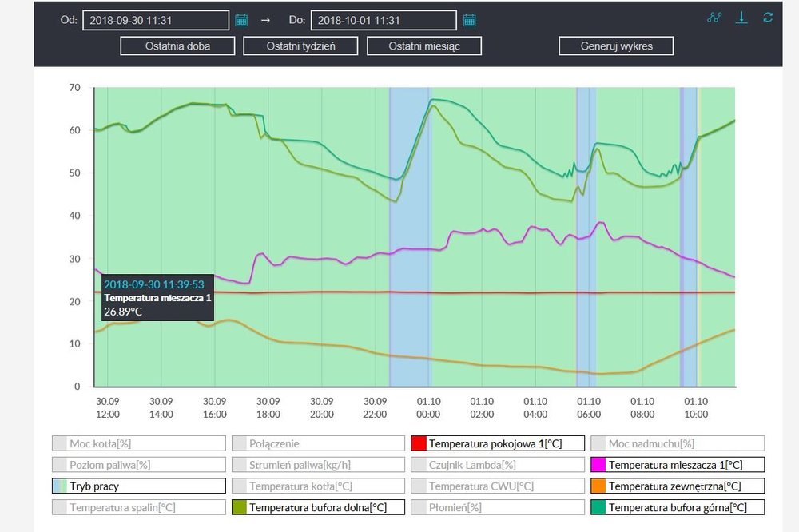Enable the Moc kotła[%] series
799x532 pixels.
coord(138,443)
